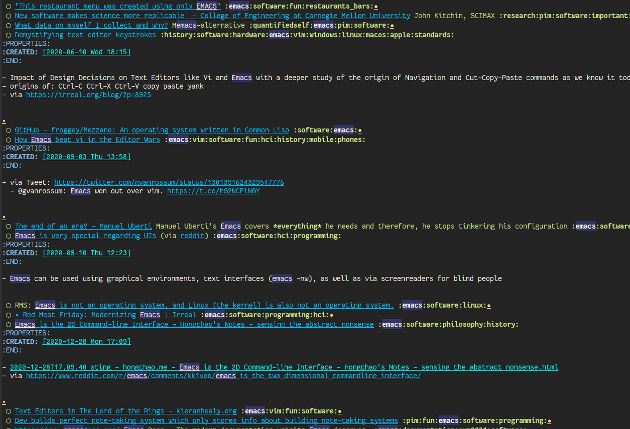Follow the t.co short link after 'won out over vim'
The image size is (630, 429).
pyautogui.click(x=213, y=191)
